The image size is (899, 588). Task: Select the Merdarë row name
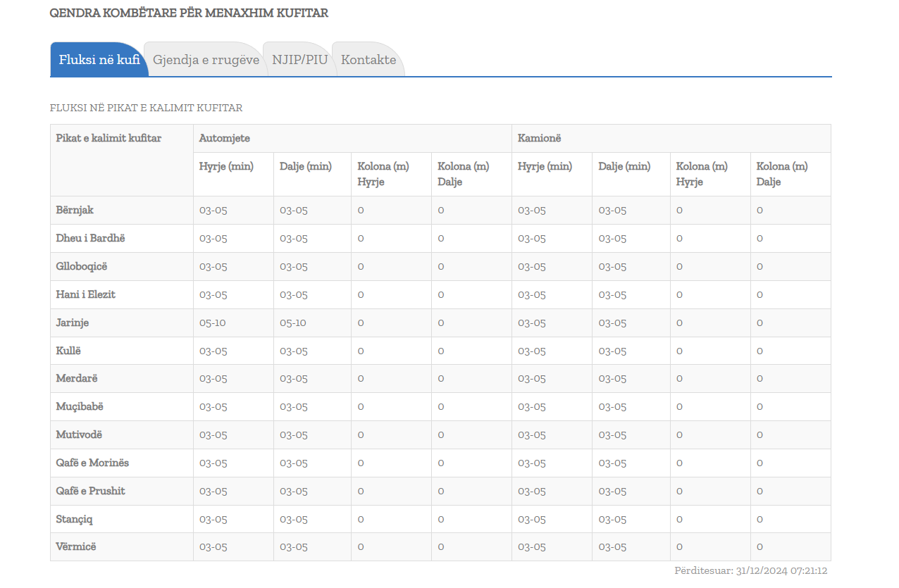tap(77, 378)
